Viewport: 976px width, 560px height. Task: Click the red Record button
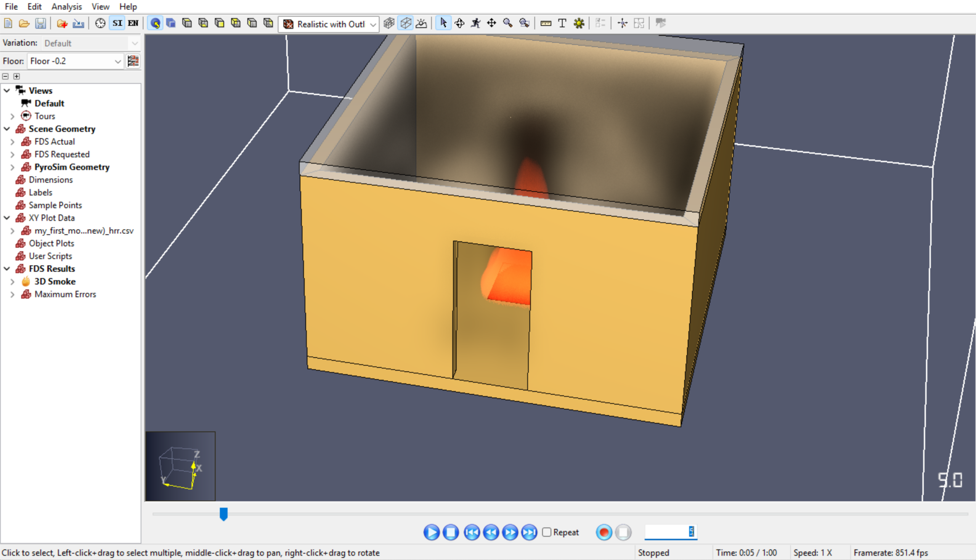coord(604,532)
